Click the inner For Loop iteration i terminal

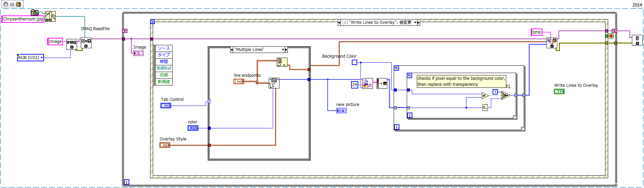tap(410, 115)
